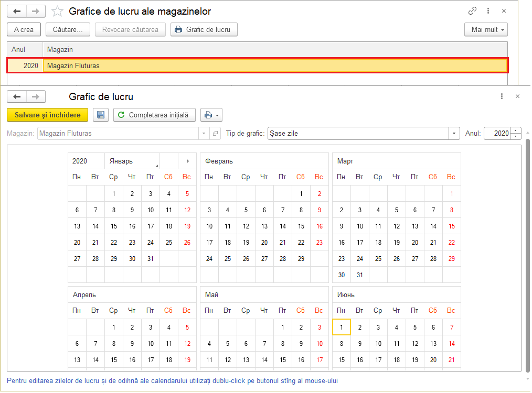Click the Completarea inițială button
The height and width of the screenshot is (393, 532).
click(x=155, y=115)
